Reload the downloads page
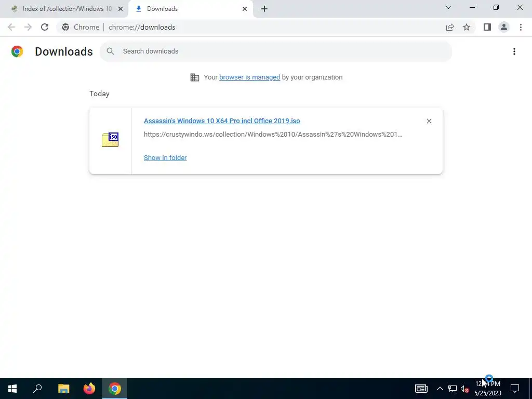This screenshot has width=532, height=399. click(x=45, y=27)
